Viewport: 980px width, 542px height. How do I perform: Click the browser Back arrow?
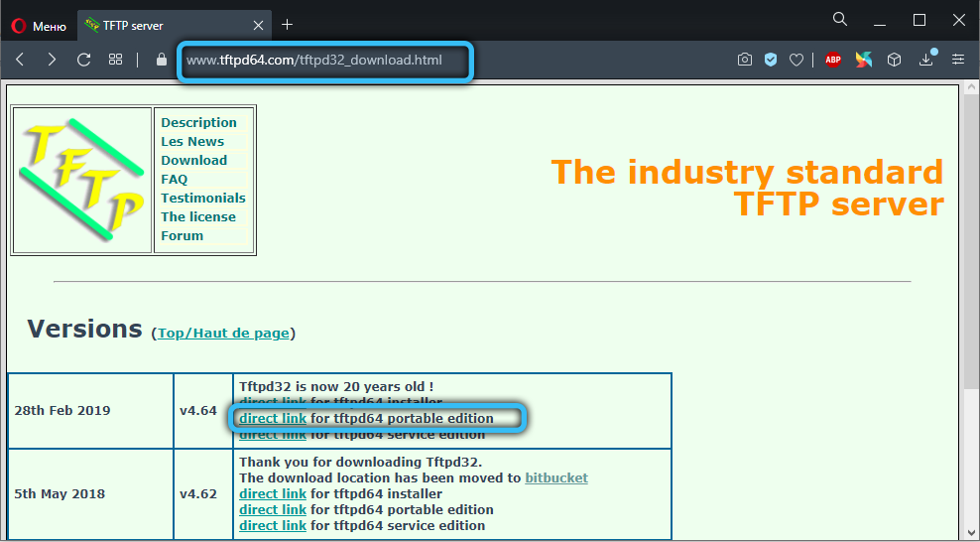[x=20, y=60]
